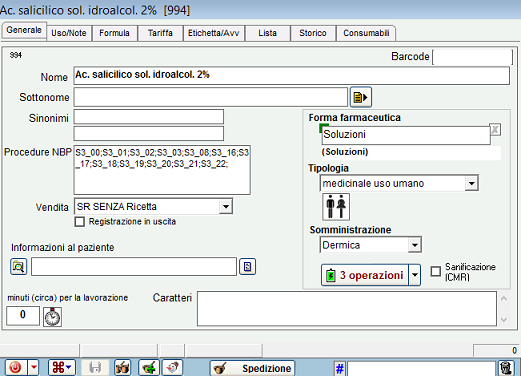
Task: Click the second Sinonimi field
Action: (149, 133)
